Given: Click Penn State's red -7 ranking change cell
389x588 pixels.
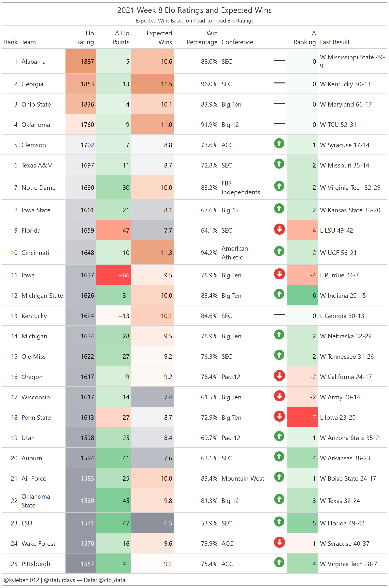Looking at the screenshot, I should pyautogui.click(x=302, y=417).
